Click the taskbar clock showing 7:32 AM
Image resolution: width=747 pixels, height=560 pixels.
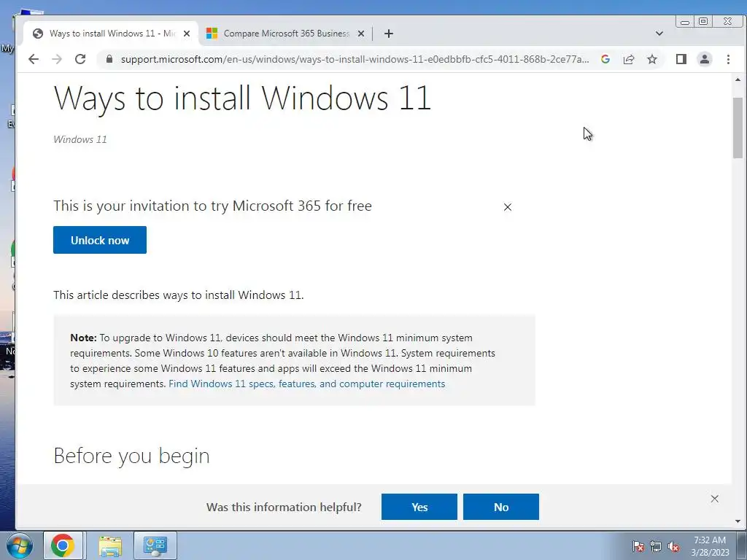(710, 546)
